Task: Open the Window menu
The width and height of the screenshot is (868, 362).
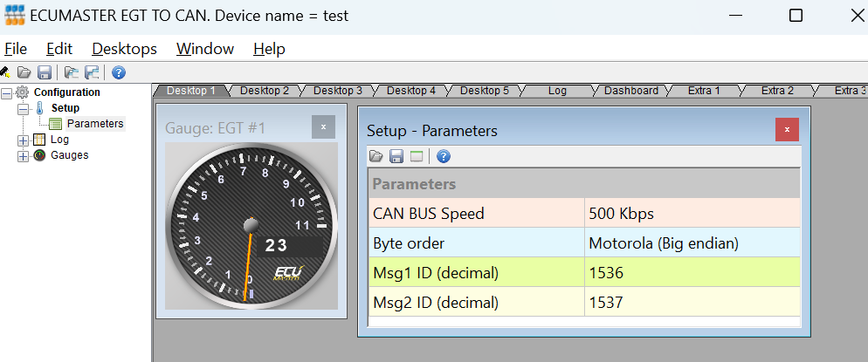Action: [x=205, y=49]
